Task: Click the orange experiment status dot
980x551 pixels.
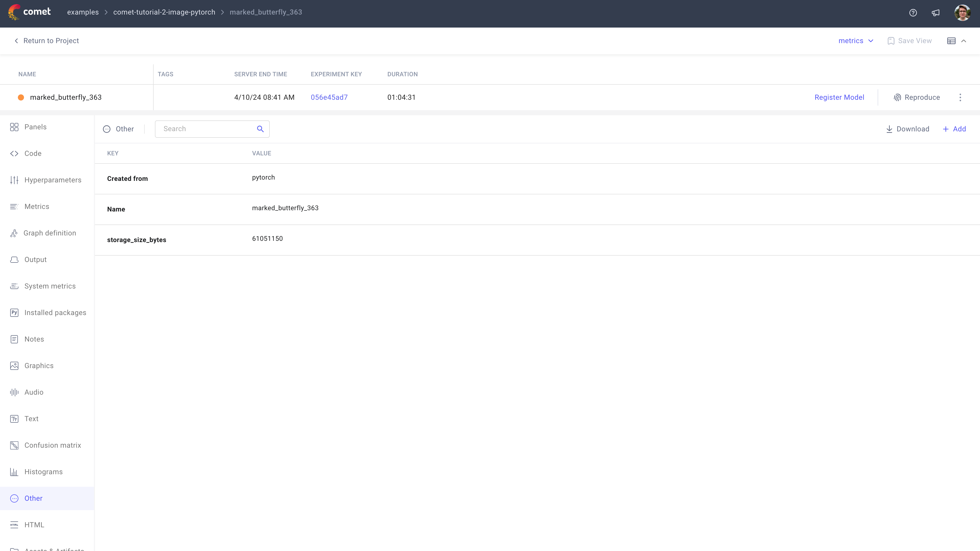Action: (21, 97)
